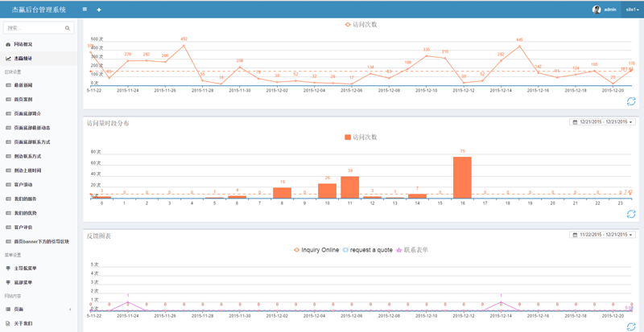Click the menu icon beside 底部菜单
The image size is (644, 332).
click(x=8, y=283)
